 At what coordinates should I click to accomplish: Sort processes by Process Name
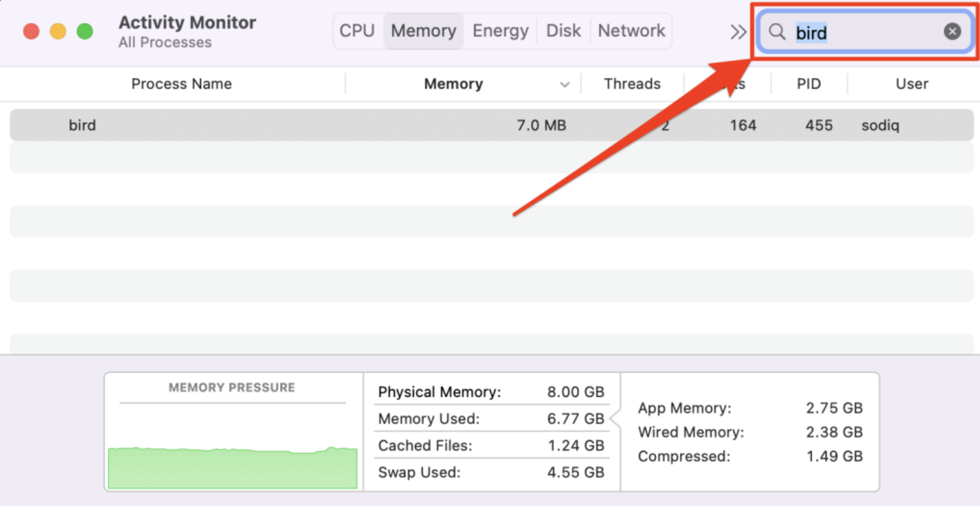click(x=181, y=84)
